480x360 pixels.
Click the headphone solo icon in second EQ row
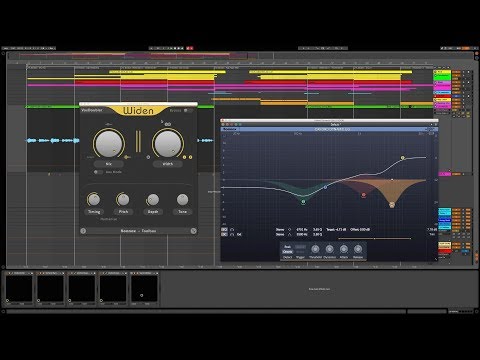232,235
